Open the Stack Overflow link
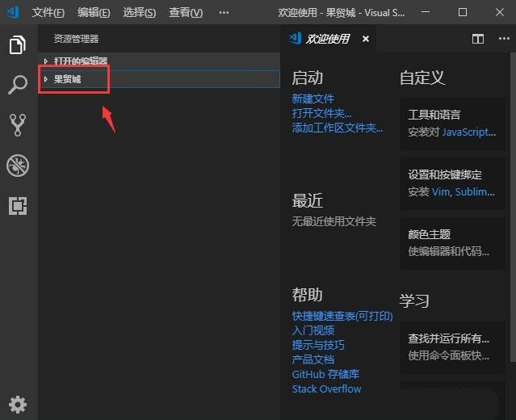Screen dimensions: 516x420 (326, 388)
